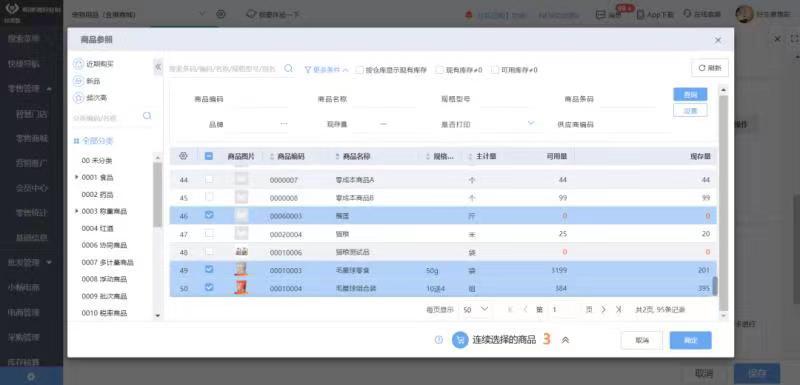Click 取消 in the dialog footer

point(641,340)
